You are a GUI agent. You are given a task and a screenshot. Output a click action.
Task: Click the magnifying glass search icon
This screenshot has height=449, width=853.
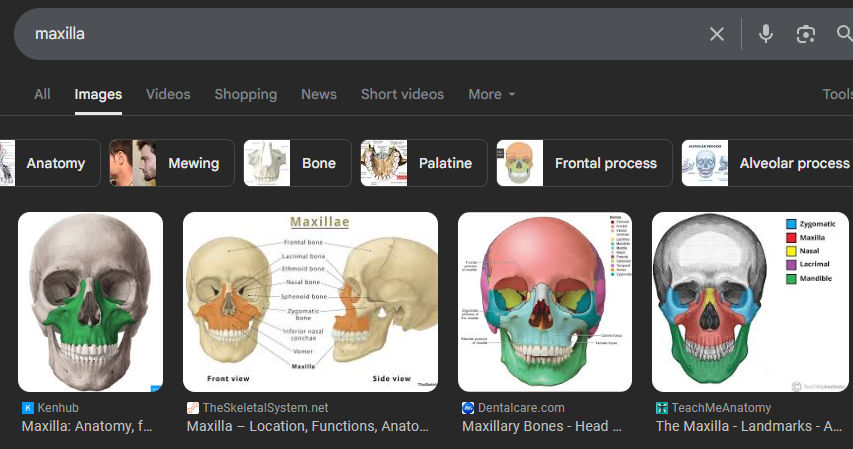[x=844, y=34]
